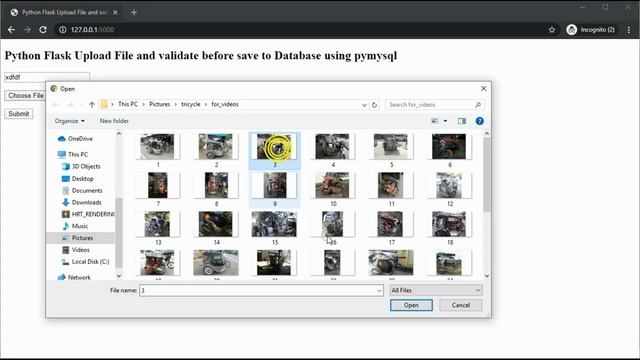Open the Incognito profile indicator

click(x=591, y=30)
